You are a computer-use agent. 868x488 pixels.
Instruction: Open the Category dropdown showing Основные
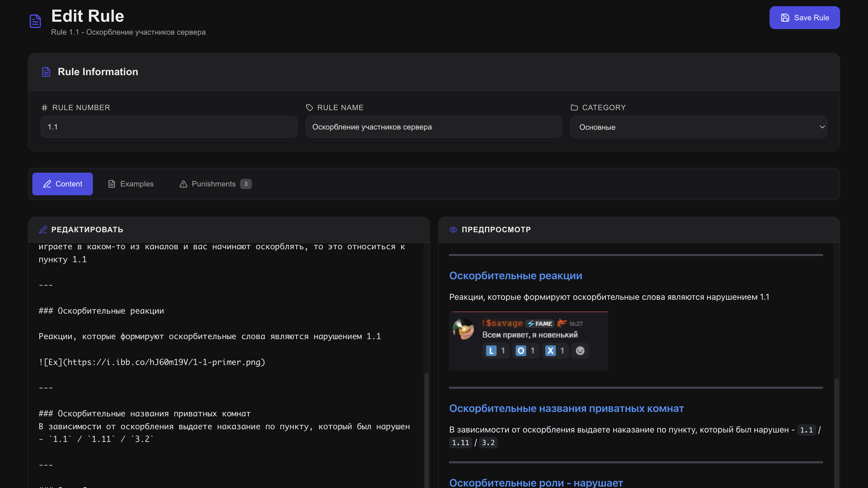[x=691, y=127]
